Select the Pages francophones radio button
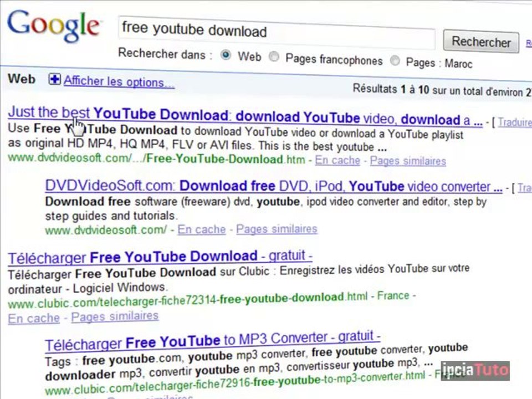Screen dimensions: 532x399 click(x=274, y=57)
